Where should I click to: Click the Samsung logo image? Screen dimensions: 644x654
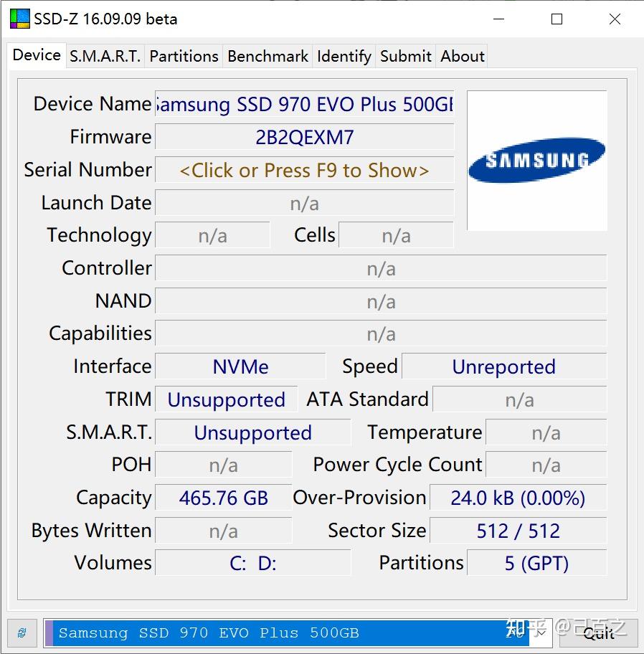tap(536, 160)
